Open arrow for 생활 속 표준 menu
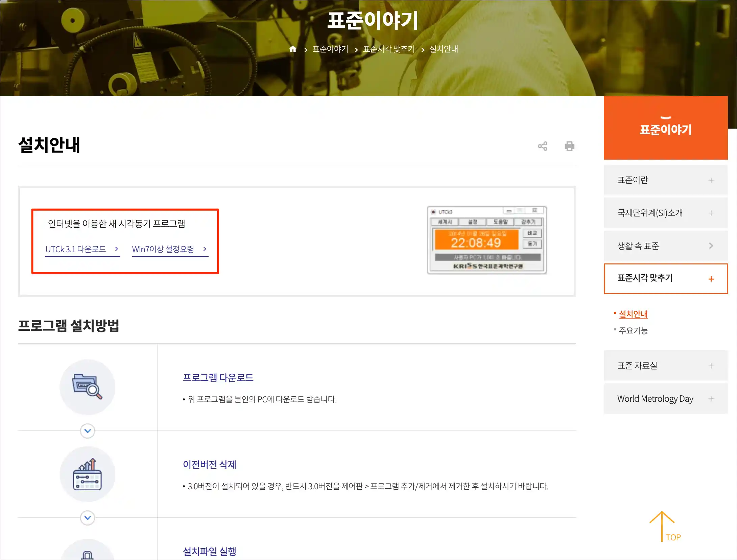737x560 pixels. [711, 246]
